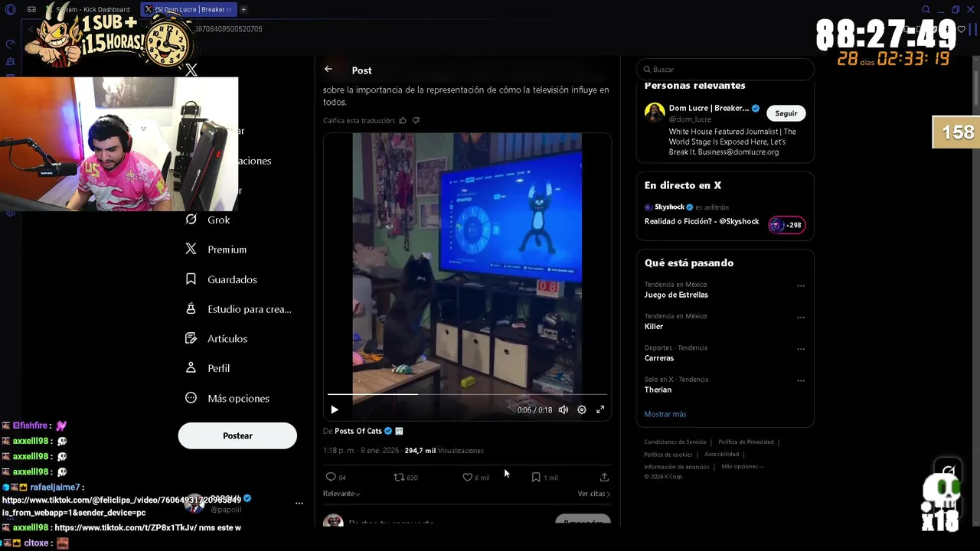Viewport: 980px width, 551px height.
Task: Open account options three-dot menu
Action: tap(299, 503)
